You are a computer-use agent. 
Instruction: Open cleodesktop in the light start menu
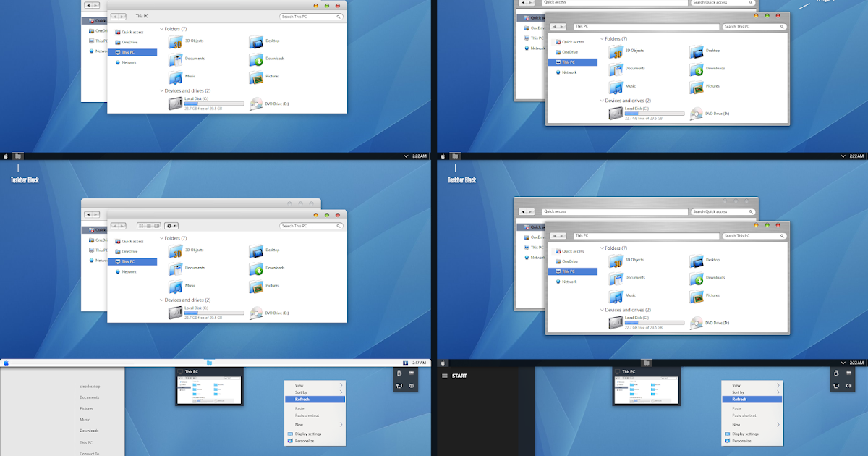tap(90, 387)
